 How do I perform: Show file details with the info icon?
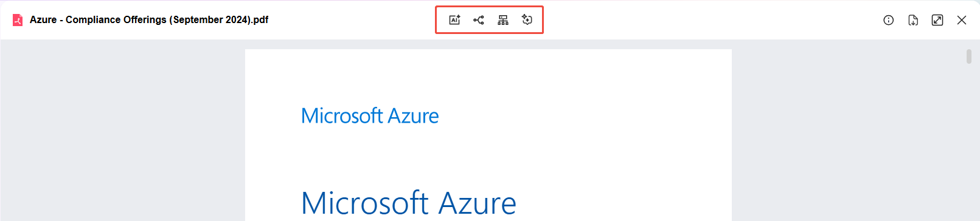pyautogui.click(x=889, y=20)
